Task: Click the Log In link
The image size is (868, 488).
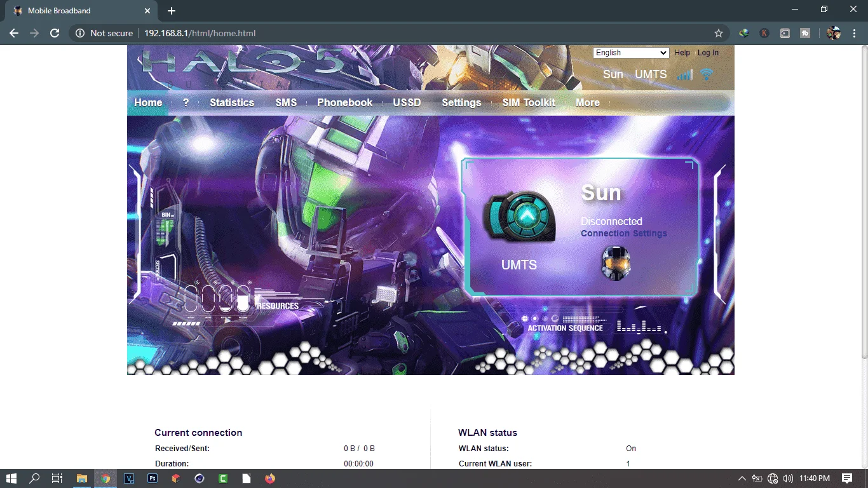Action: coord(708,53)
